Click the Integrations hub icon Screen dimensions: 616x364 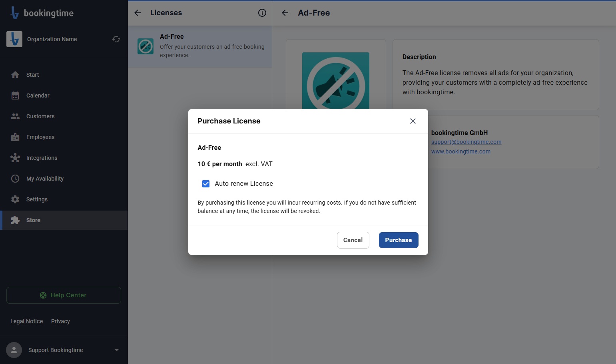point(15,158)
